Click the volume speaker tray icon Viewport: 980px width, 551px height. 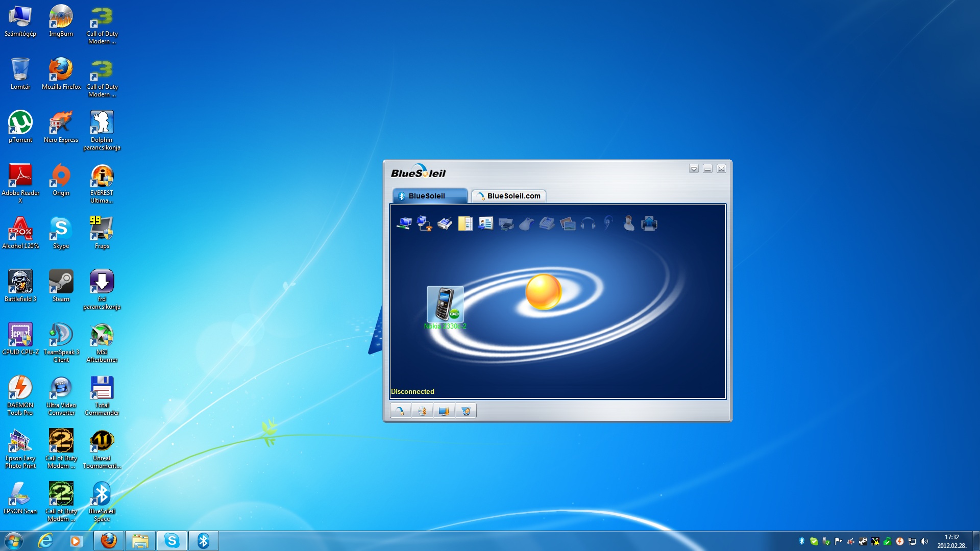[x=924, y=541]
